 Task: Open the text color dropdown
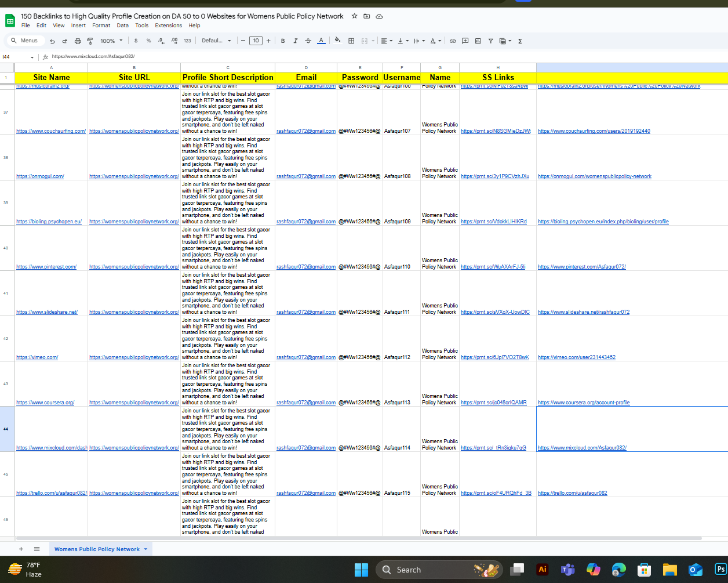click(321, 41)
